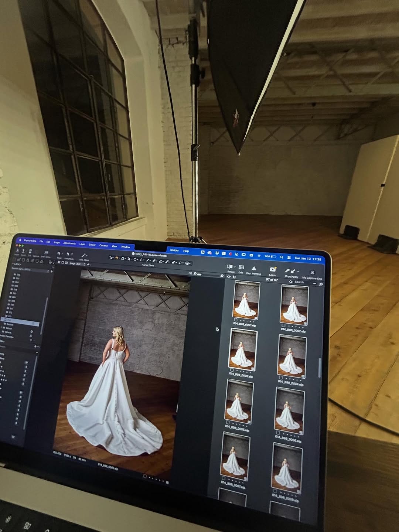Select thumbnail 014_898_0002.eip

click(x=294, y=305)
